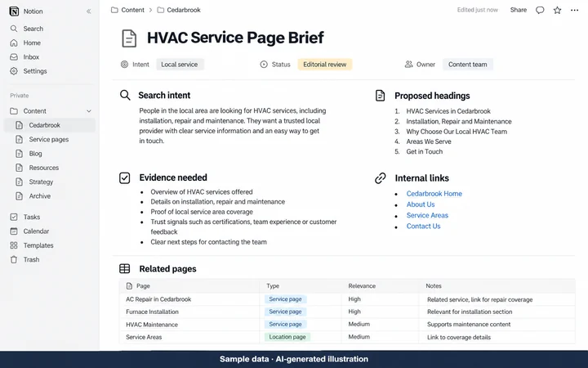Click the Content team owner tag
Viewport: 588px width, 368px height.
pyautogui.click(x=468, y=65)
